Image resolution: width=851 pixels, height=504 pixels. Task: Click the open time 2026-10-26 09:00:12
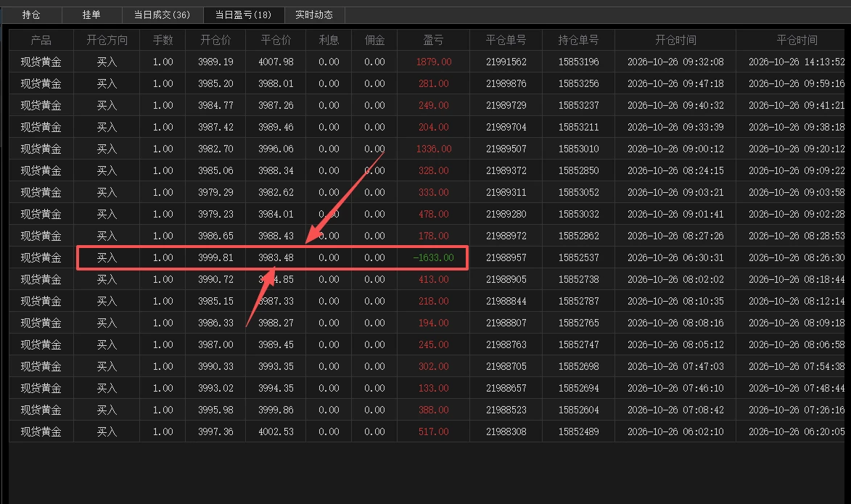[x=675, y=149]
